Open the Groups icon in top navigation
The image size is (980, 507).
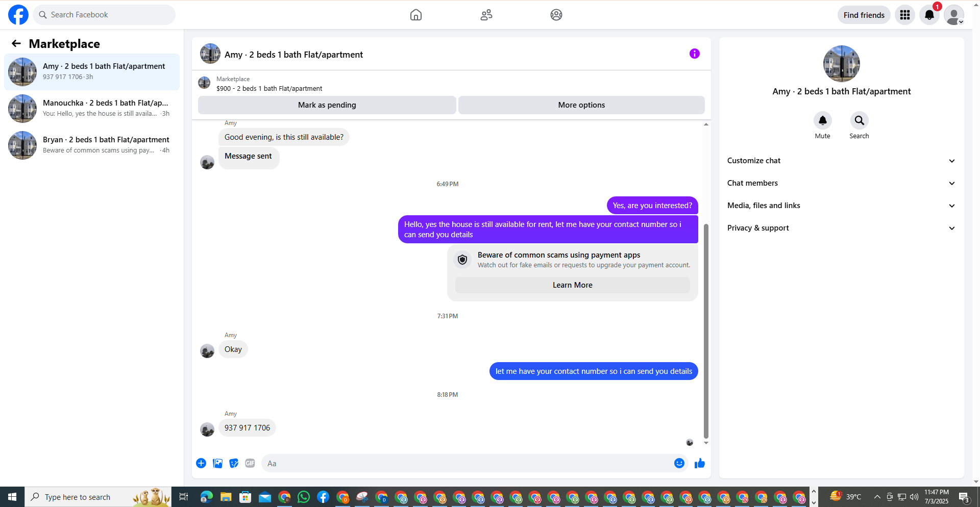pos(556,15)
